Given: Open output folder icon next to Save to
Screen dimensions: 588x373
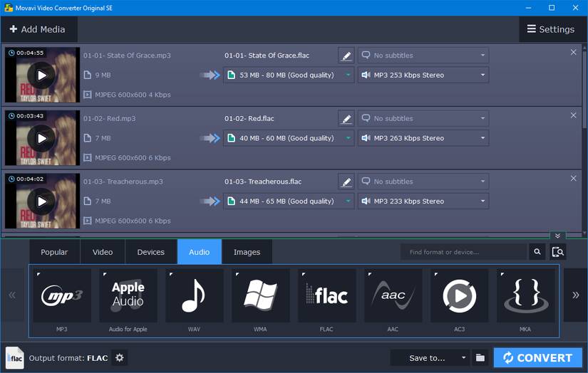Looking at the screenshot, I should click(480, 357).
